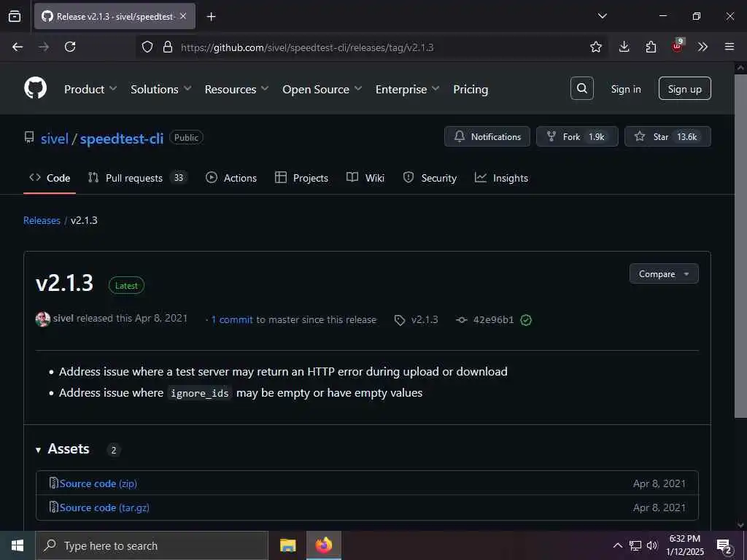Click the volume speaker tray icon
Screen dimensions: 747x560
coord(652,545)
